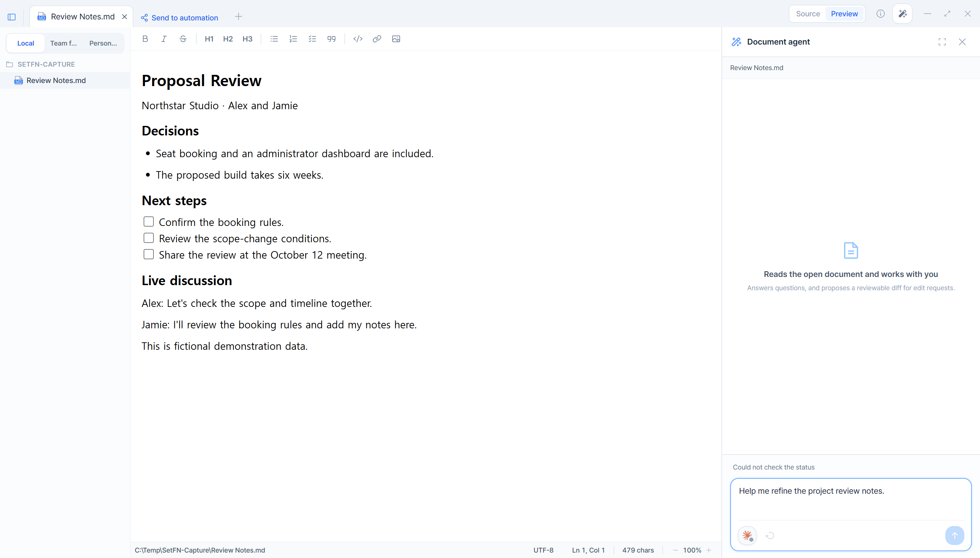The image size is (980, 558).
Task: Select the Personal tab
Action: click(x=103, y=43)
